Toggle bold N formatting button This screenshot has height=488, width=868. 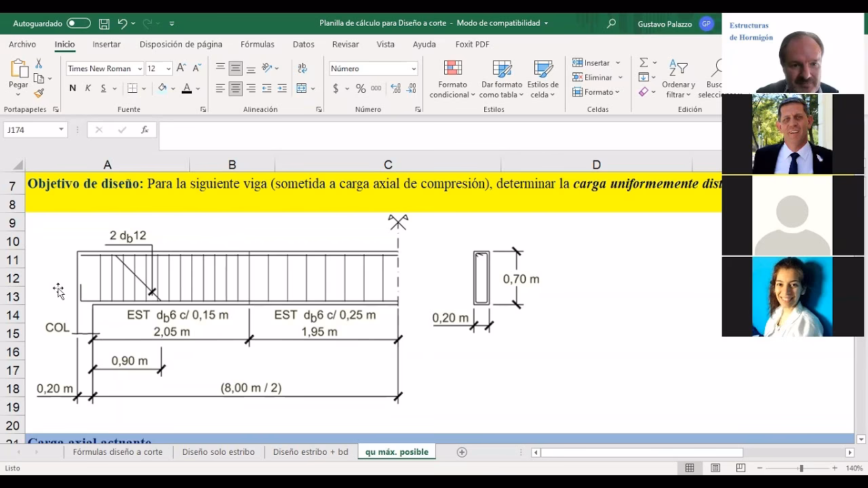[x=73, y=89]
